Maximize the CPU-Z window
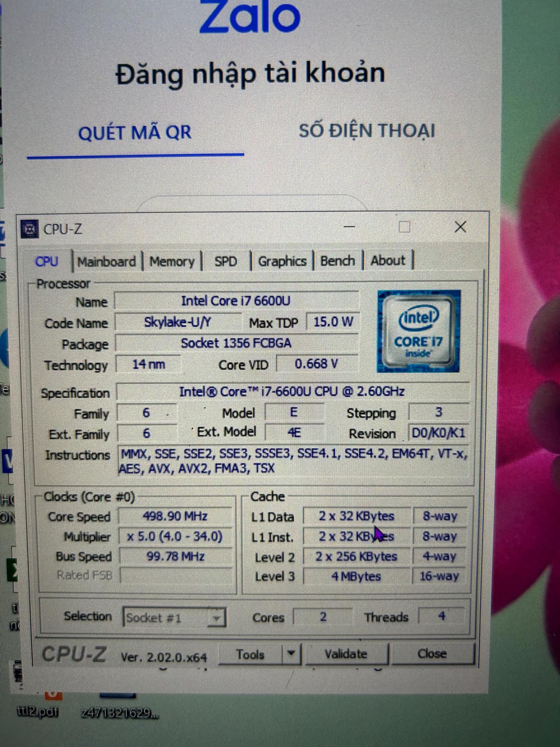 404,227
